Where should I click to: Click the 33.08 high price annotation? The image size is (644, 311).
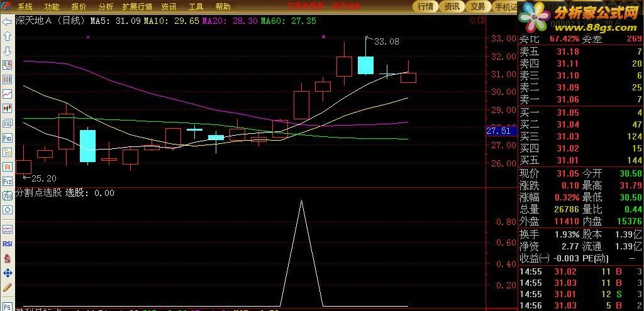[387, 41]
